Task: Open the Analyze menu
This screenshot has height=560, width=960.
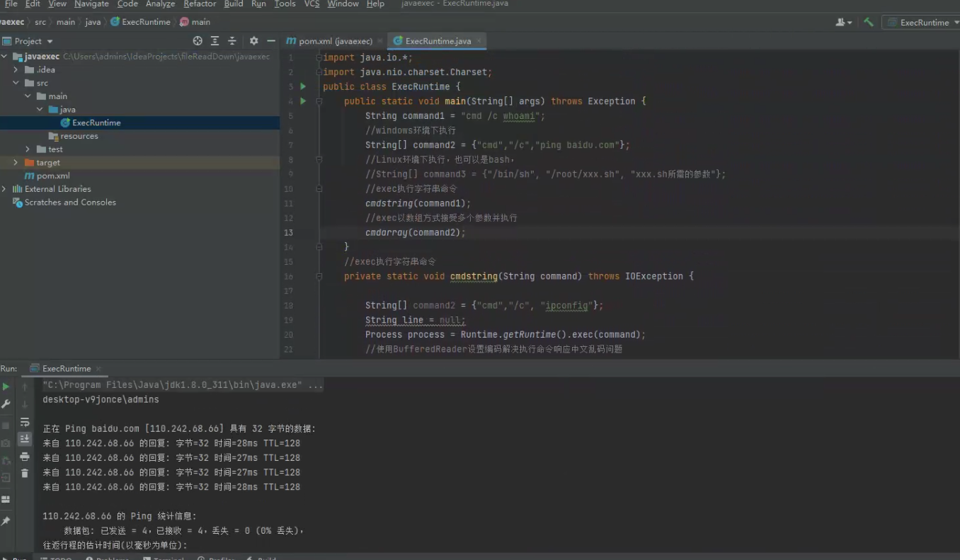Action: (x=160, y=4)
